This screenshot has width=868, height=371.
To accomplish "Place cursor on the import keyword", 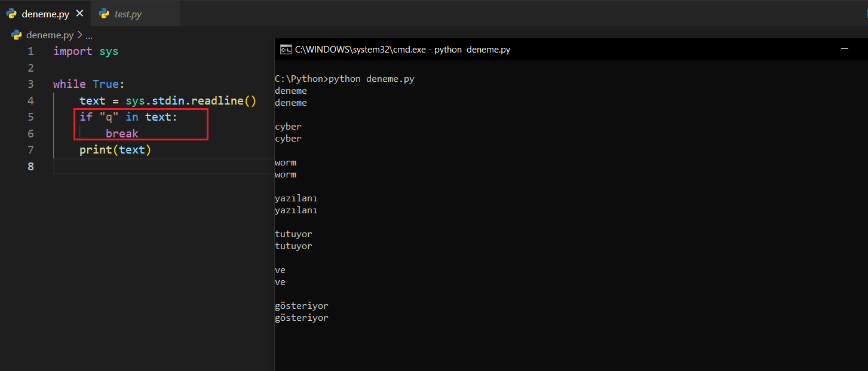I will (72, 51).
